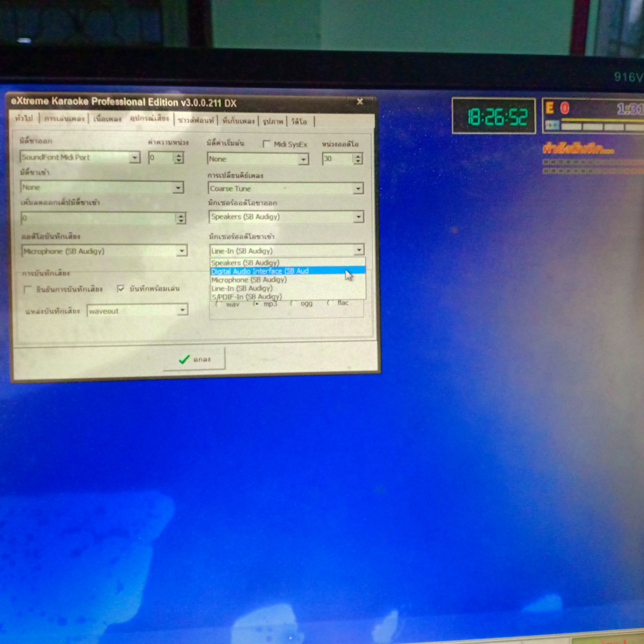The width and height of the screenshot is (644, 644).
Task: Open the Speakers (SB Audigy) output mixer dropdown
Action: (x=358, y=217)
